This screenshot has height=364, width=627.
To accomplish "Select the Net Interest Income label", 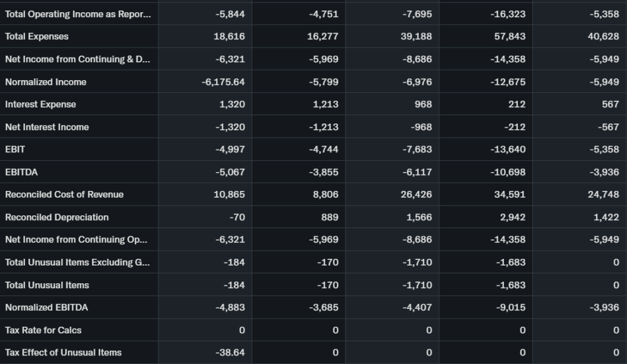I will click(47, 127).
